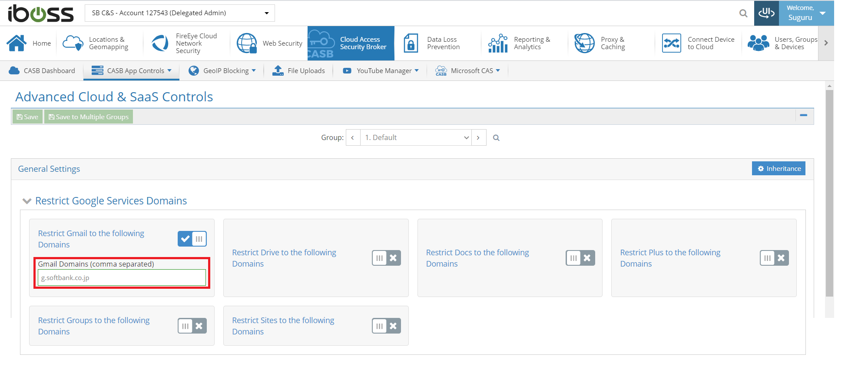Viewport: 868px width, 374px height.
Task: Open Locations & Geomapping cloud icon
Action: pyautogui.click(x=73, y=43)
